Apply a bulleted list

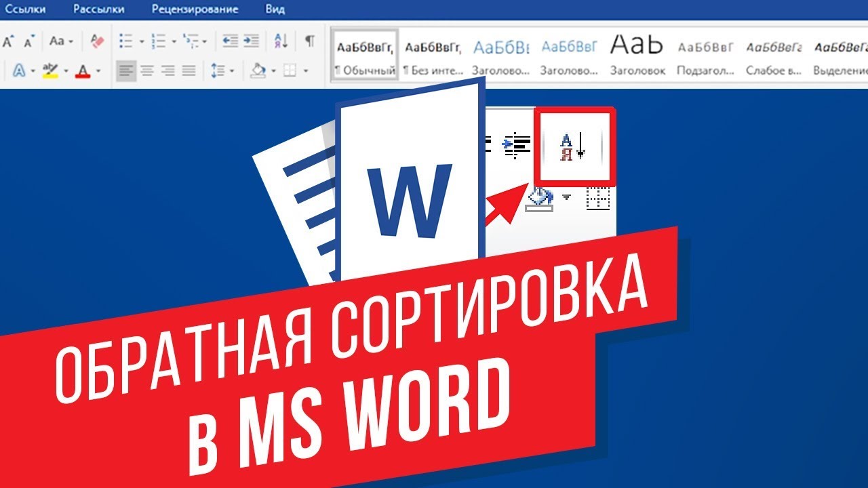(x=125, y=41)
